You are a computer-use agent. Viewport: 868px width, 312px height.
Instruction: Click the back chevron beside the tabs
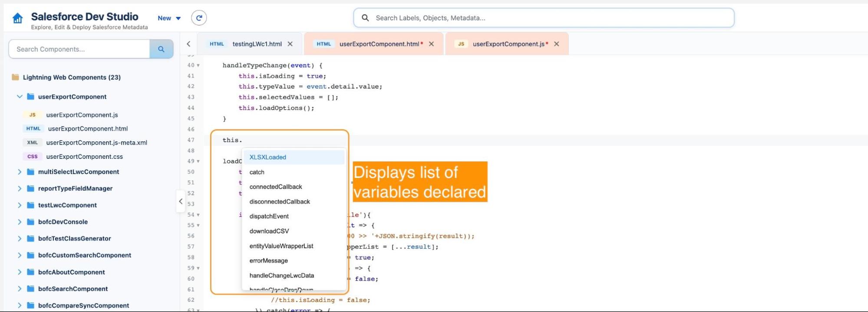[188, 44]
